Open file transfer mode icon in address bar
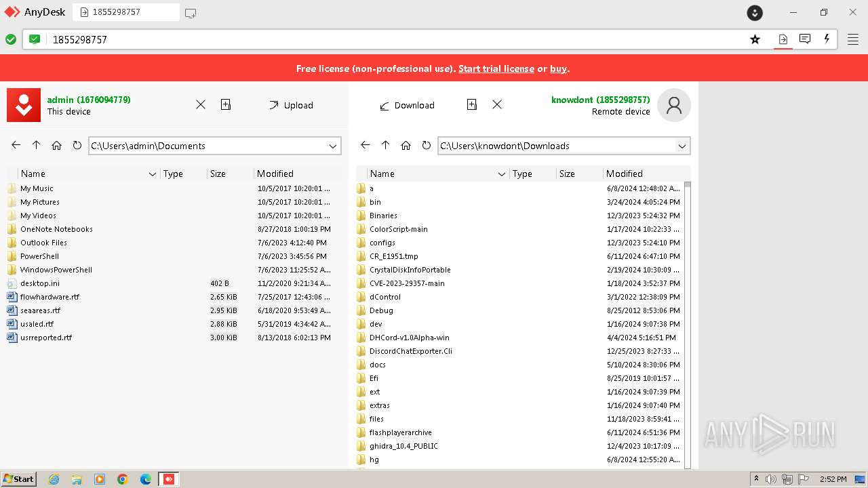868x488 pixels. click(783, 39)
